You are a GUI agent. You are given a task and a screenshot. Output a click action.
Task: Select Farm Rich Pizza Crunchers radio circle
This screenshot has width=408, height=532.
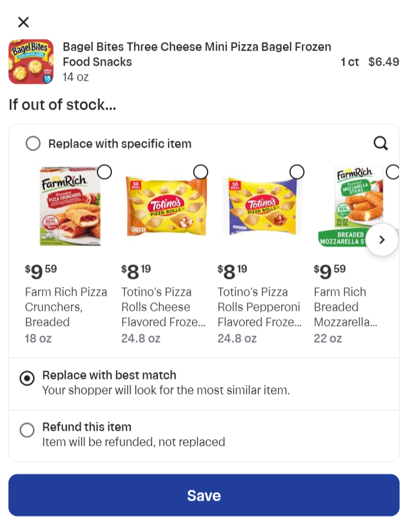tap(104, 172)
